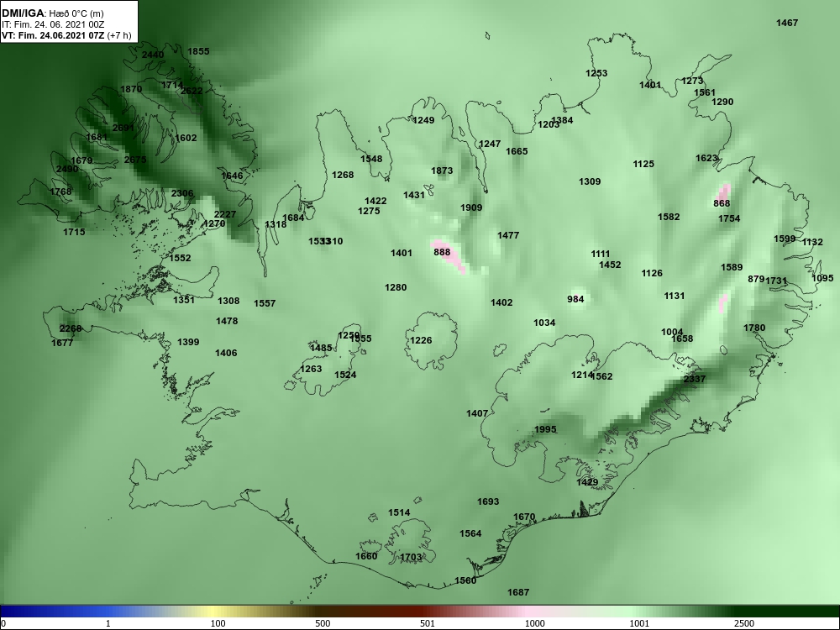Select the 1703 height label

point(411,557)
